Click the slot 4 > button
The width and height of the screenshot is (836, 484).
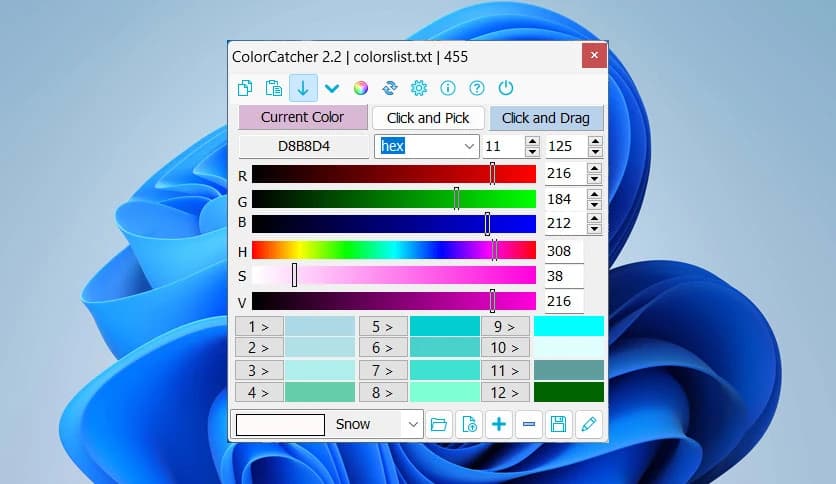pos(259,392)
